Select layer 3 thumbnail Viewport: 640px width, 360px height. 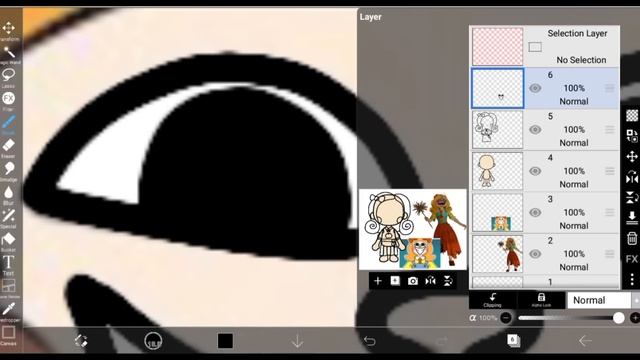(x=498, y=213)
